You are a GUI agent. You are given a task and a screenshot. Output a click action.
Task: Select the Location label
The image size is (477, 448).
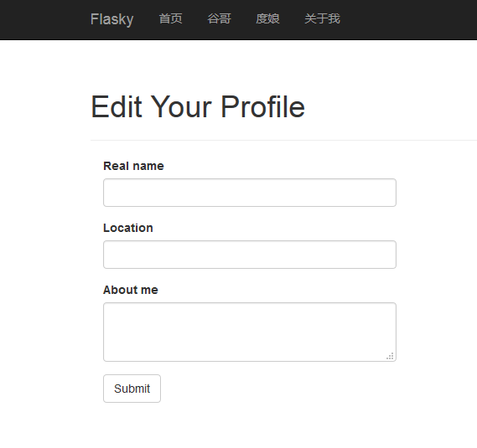[128, 228]
